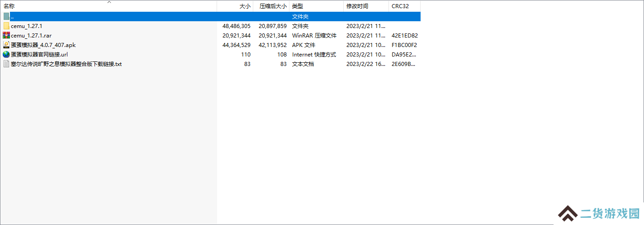
Task: Click the 文件夹 type in the '..' row
Action: point(300,16)
